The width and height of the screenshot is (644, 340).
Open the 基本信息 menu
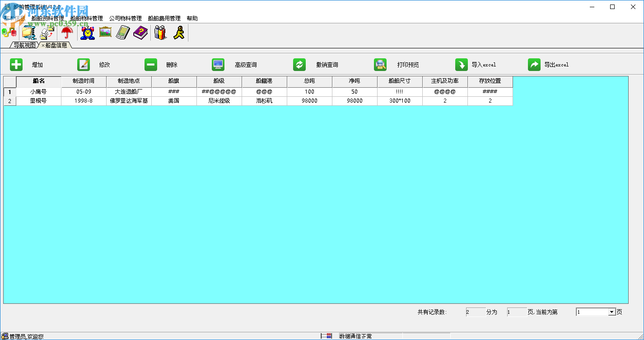coord(15,19)
